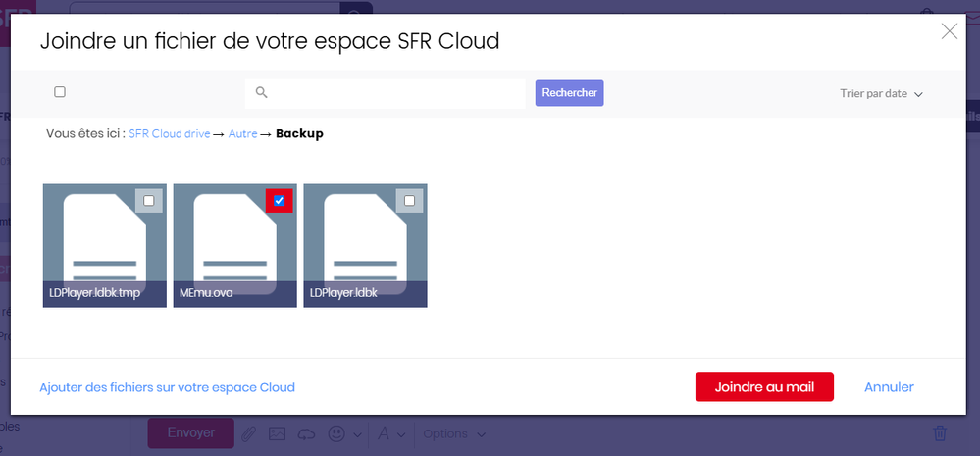Viewport: 980px width, 456px height.
Task: Click the emoji smiley icon
Action: click(337, 433)
